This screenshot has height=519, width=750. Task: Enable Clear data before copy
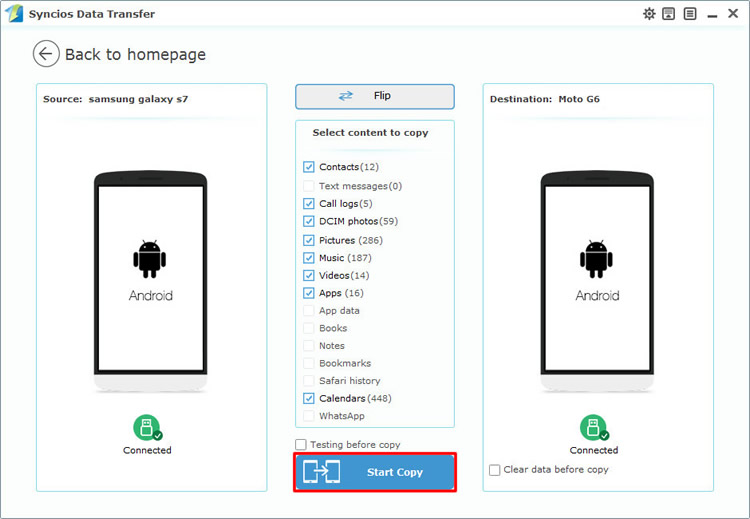click(495, 470)
